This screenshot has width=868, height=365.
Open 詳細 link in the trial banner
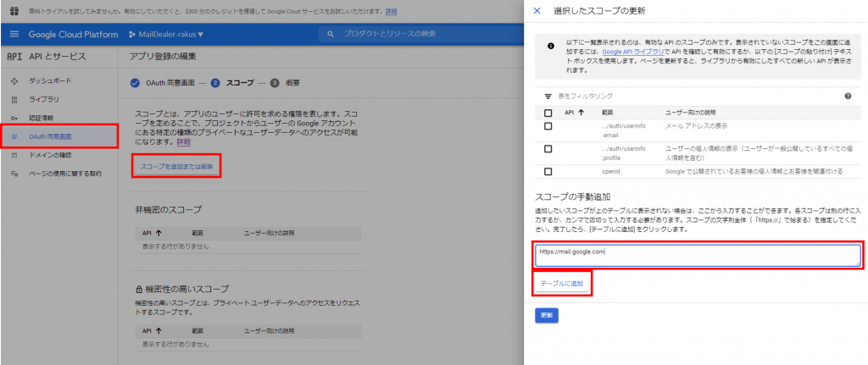(392, 11)
